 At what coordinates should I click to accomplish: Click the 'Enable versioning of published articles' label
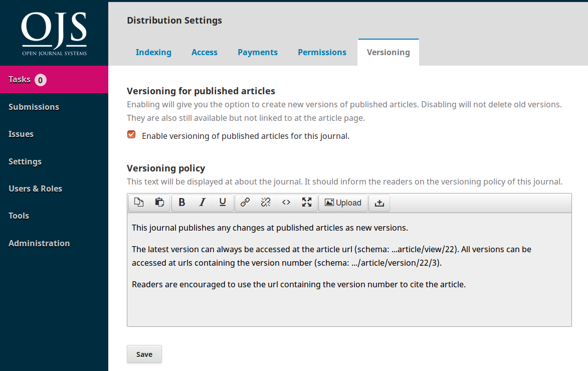(x=246, y=136)
